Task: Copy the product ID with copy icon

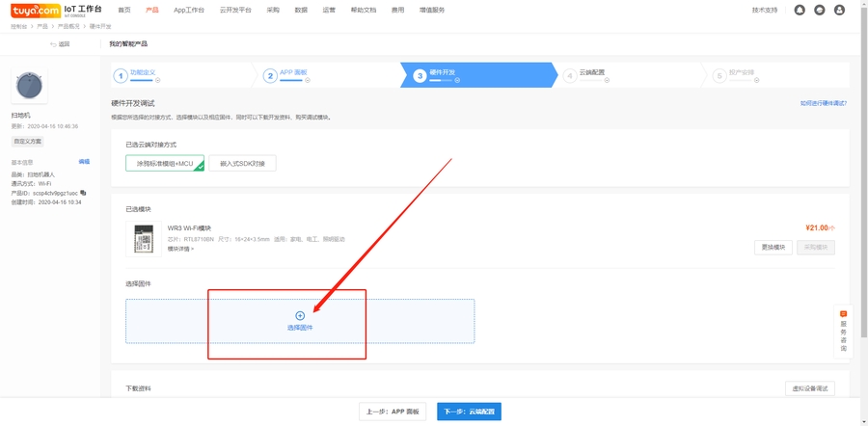Action: [x=83, y=193]
